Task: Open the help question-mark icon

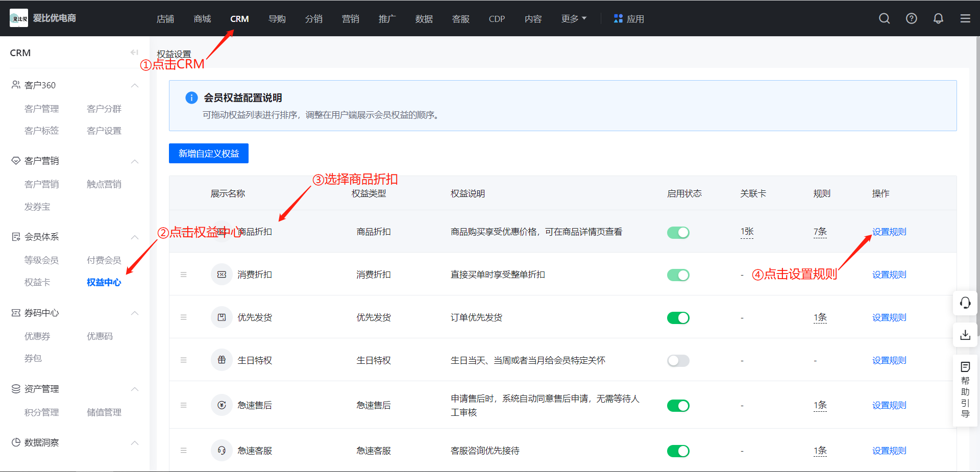Action: click(912, 18)
